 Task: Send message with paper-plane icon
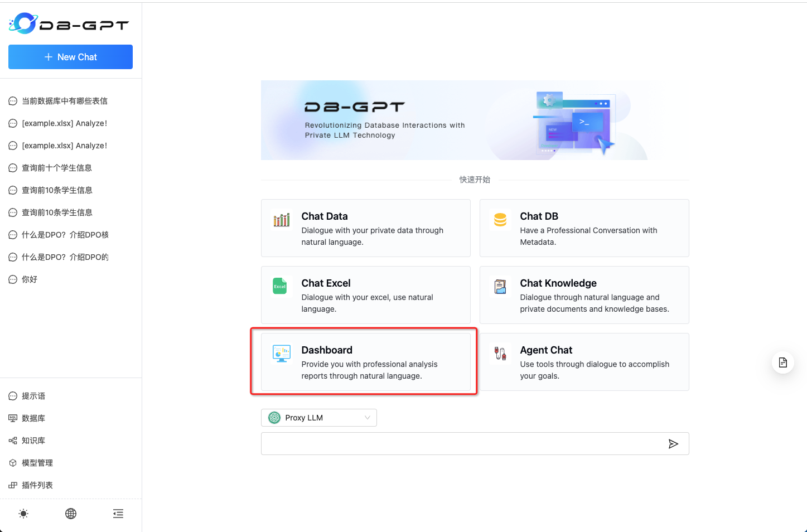pos(673,444)
